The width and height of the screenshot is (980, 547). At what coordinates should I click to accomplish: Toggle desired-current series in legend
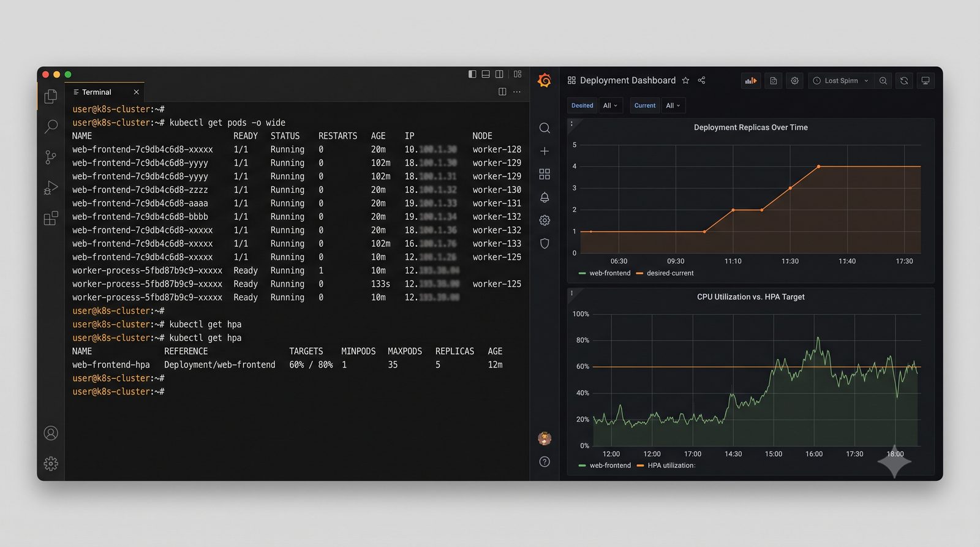coord(670,273)
